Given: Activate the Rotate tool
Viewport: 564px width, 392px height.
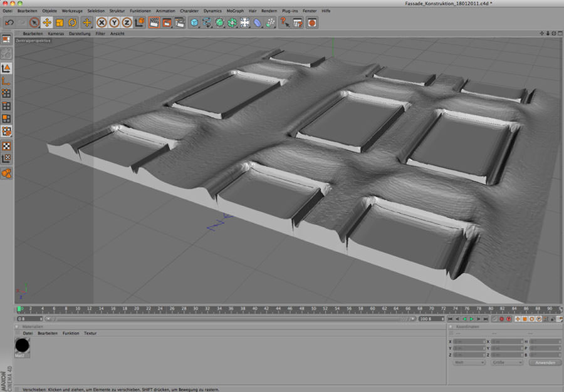Looking at the screenshot, I should [x=72, y=23].
